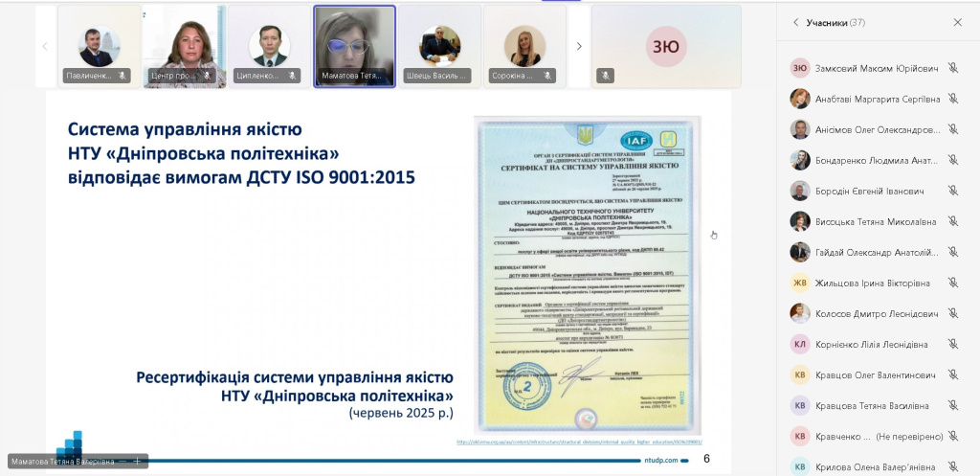Select participant name Висоцька Тетяна Миколаївна
980x476 pixels.
876,221
